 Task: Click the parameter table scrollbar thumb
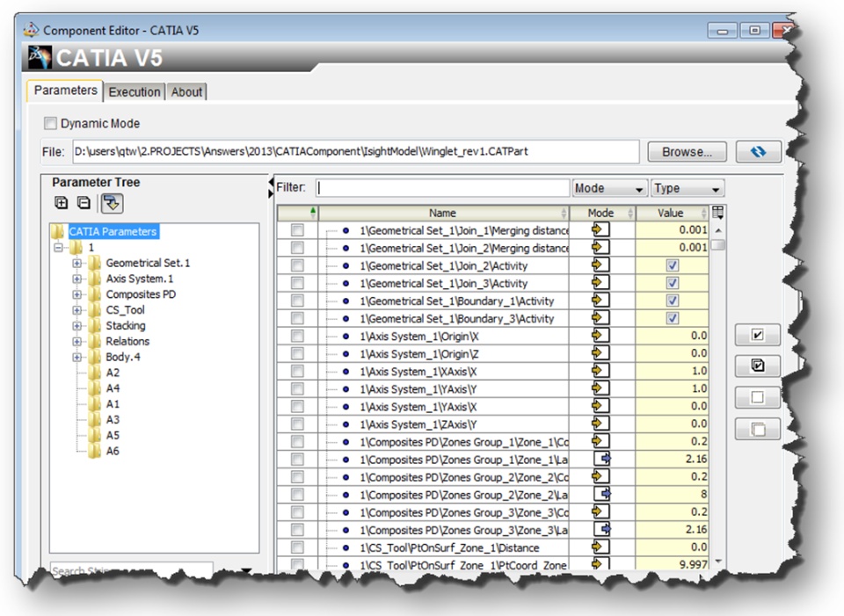tap(718, 245)
